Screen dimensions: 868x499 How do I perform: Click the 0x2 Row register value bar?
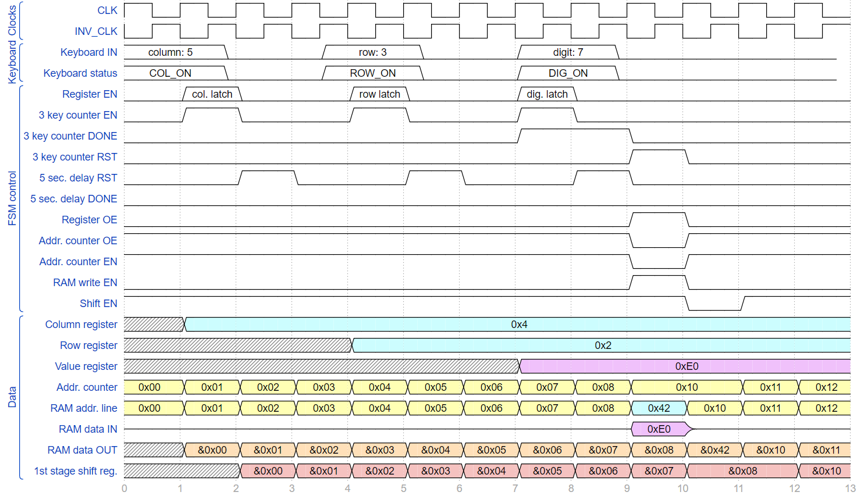pos(602,345)
